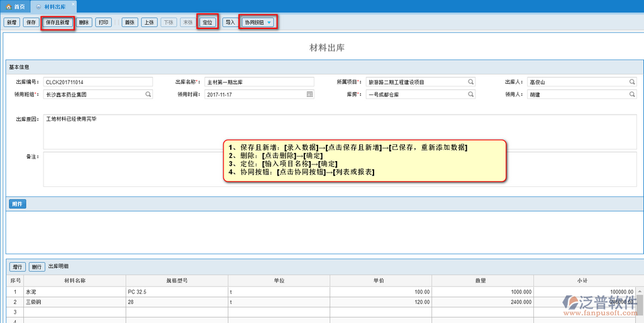Open the 附件 attachment button
This screenshot has height=323, width=644.
pos(18,204)
